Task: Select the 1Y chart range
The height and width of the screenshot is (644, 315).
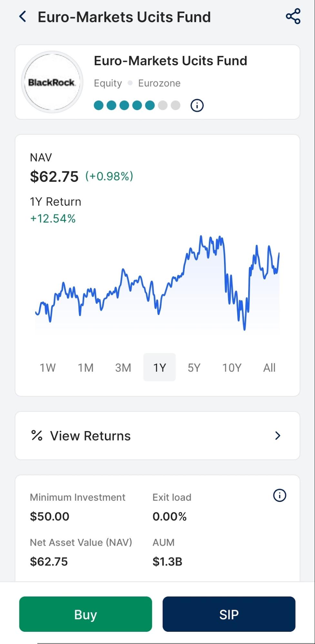Action: [x=160, y=367]
